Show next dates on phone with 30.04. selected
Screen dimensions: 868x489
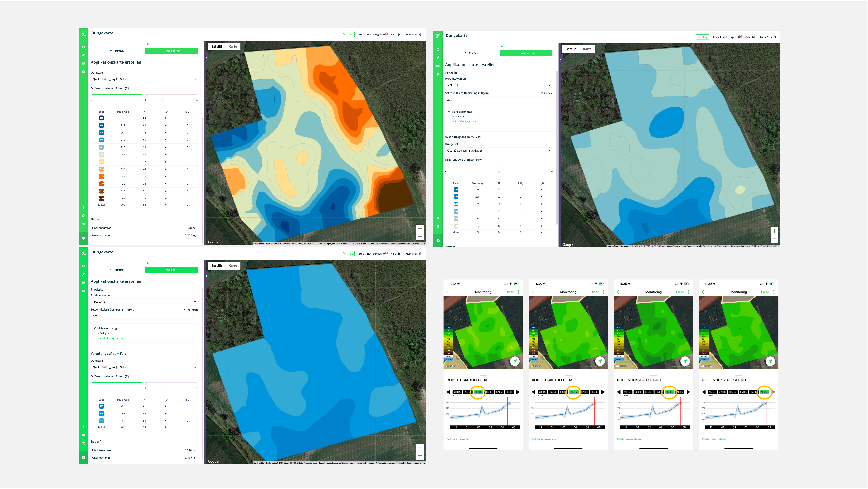518,392
